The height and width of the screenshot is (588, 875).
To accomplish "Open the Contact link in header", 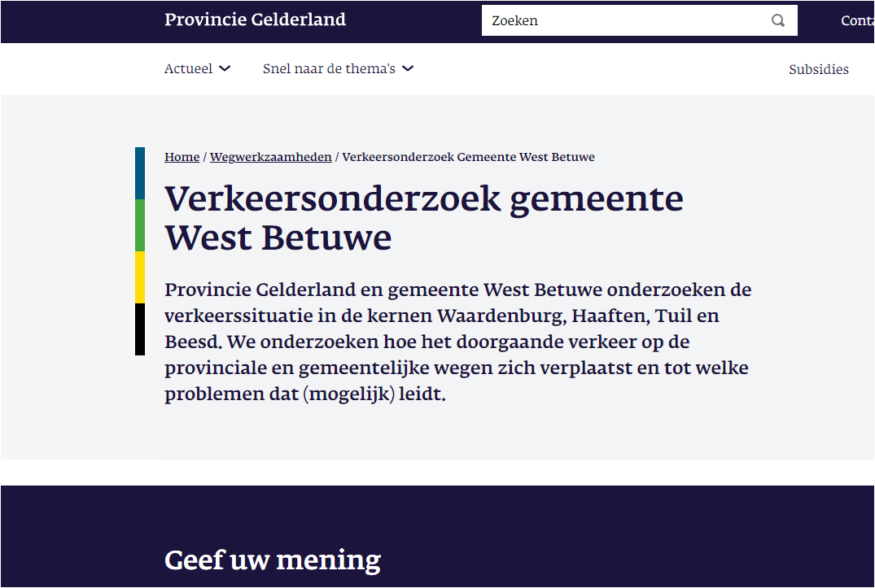I will point(857,20).
